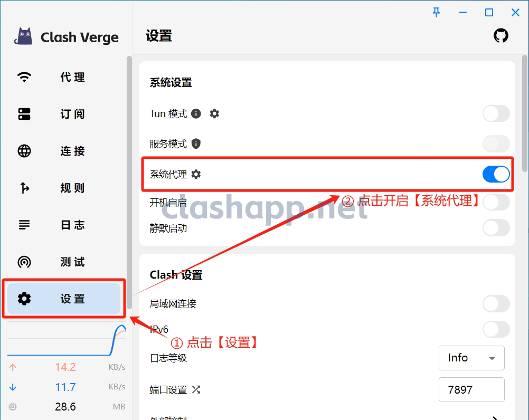Open the 规则 page
This screenshot has width=529, height=420.
click(x=64, y=188)
